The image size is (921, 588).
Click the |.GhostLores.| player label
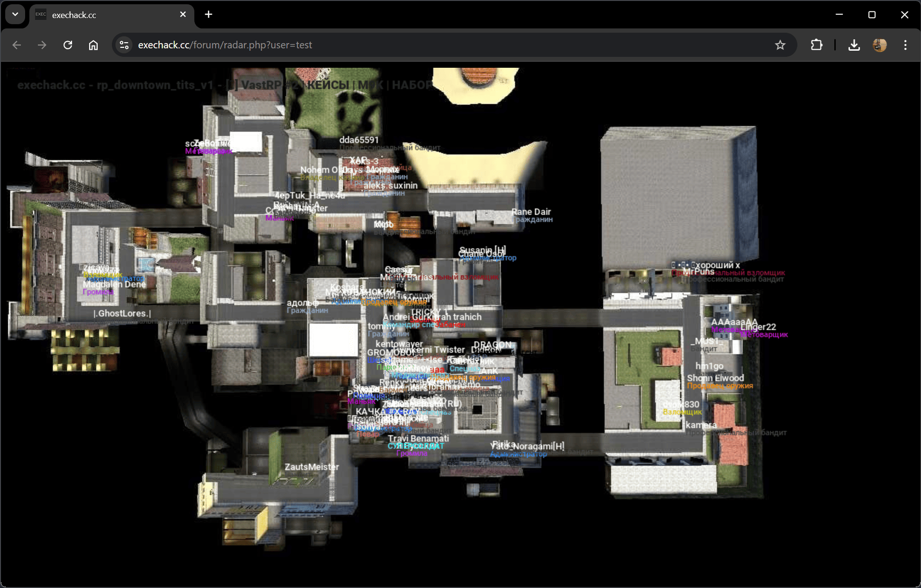122,313
